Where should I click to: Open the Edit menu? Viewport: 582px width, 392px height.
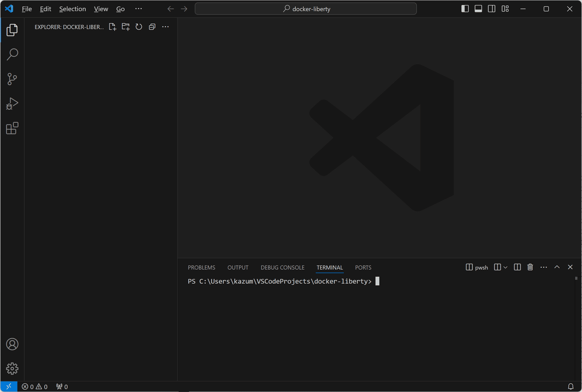pos(46,9)
